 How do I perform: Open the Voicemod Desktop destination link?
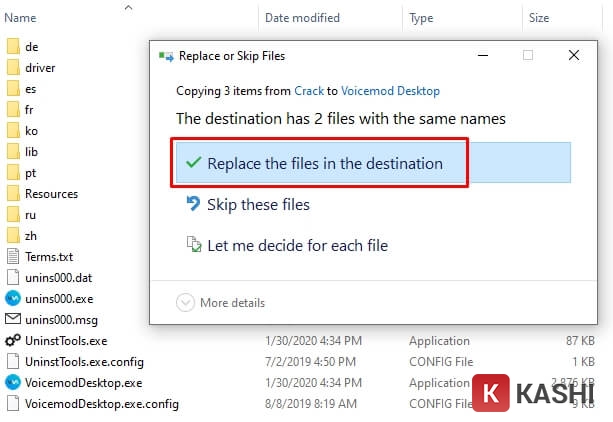pyautogui.click(x=390, y=91)
